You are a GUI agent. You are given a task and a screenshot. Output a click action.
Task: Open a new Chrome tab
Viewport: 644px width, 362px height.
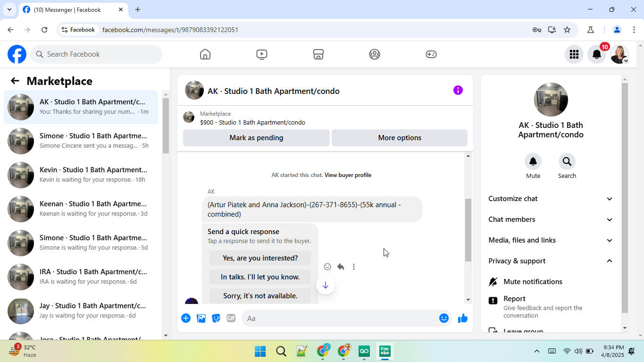coord(138,9)
